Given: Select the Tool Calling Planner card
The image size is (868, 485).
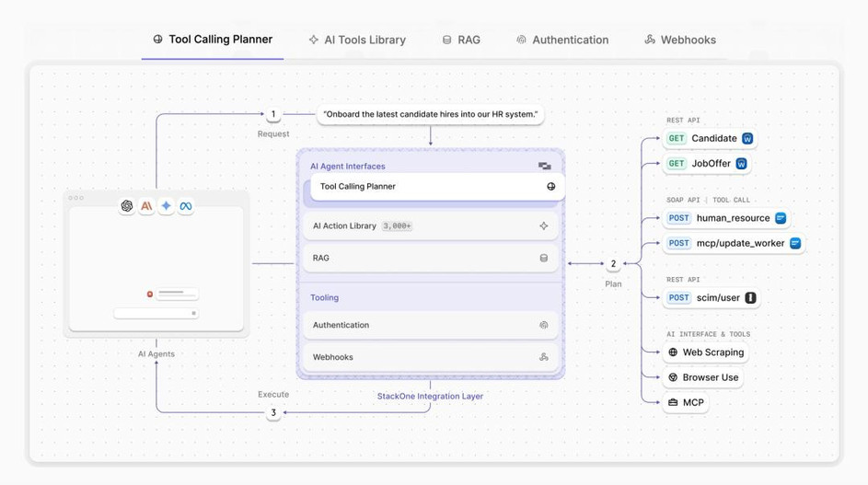Looking at the screenshot, I should pos(437,187).
